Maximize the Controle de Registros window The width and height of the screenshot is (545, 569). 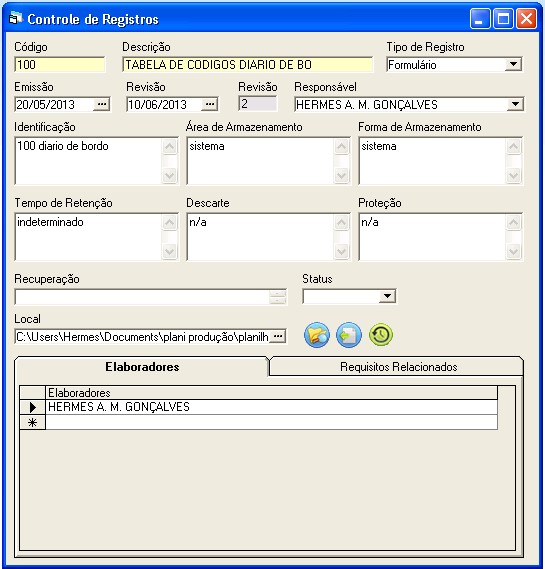[503, 19]
